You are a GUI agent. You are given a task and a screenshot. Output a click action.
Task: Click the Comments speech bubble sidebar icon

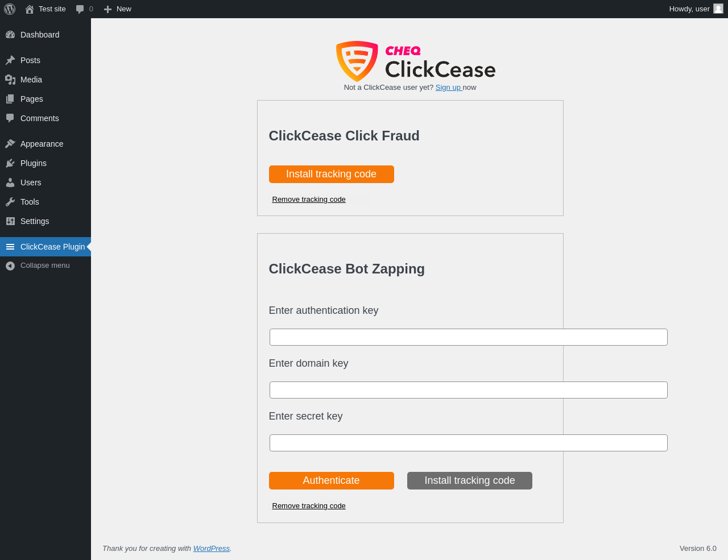[10, 118]
